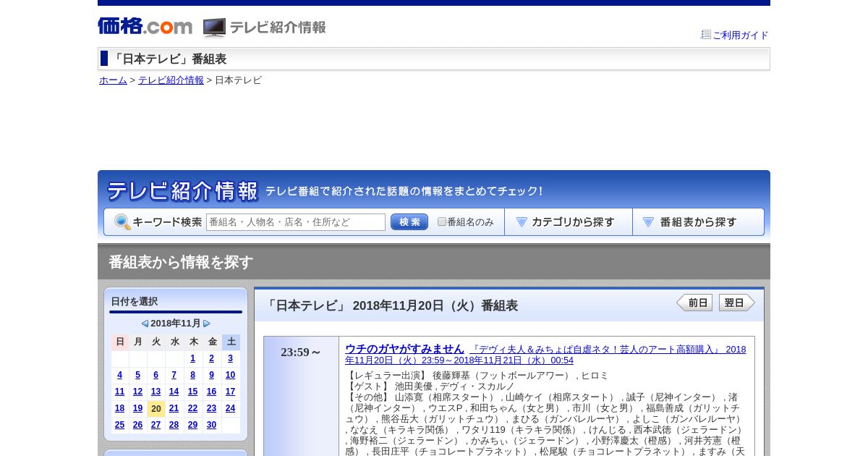Screen dimensions: 868x456
Task: Select November 30 in calendar
Action: [x=212, y=425]
